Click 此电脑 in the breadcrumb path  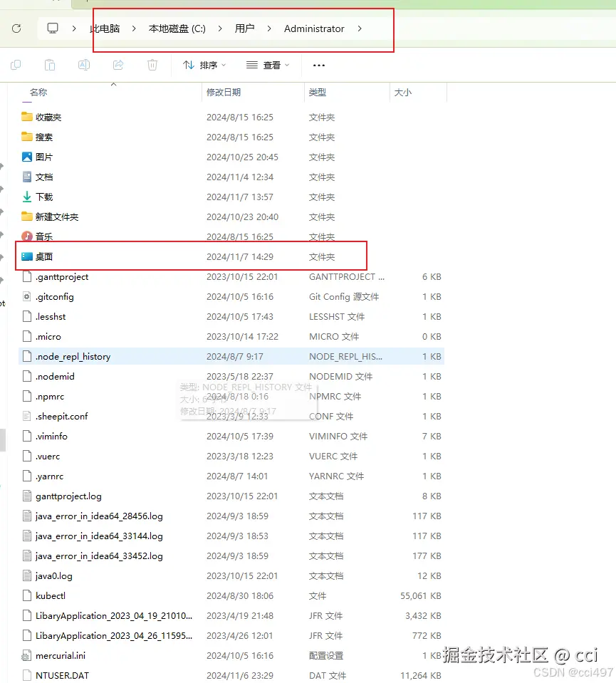click(x=105, y=28)
